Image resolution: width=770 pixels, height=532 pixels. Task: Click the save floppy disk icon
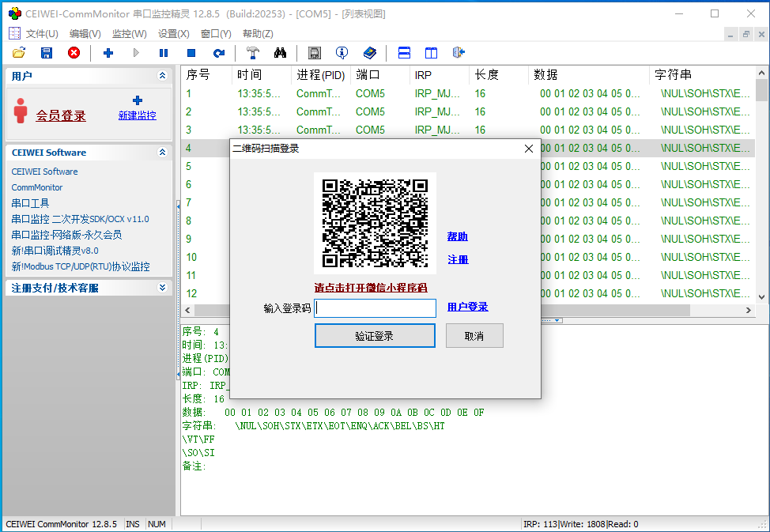[47, 53]
